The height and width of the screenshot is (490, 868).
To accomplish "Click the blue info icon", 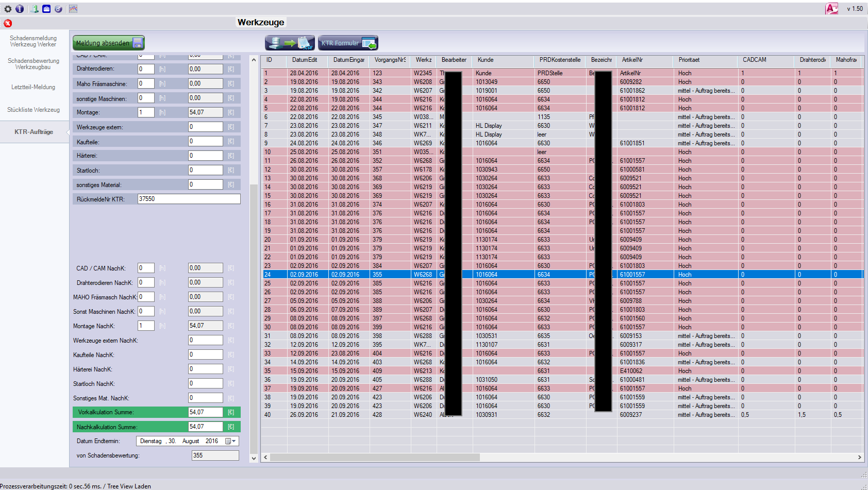I will pos(20,9).
